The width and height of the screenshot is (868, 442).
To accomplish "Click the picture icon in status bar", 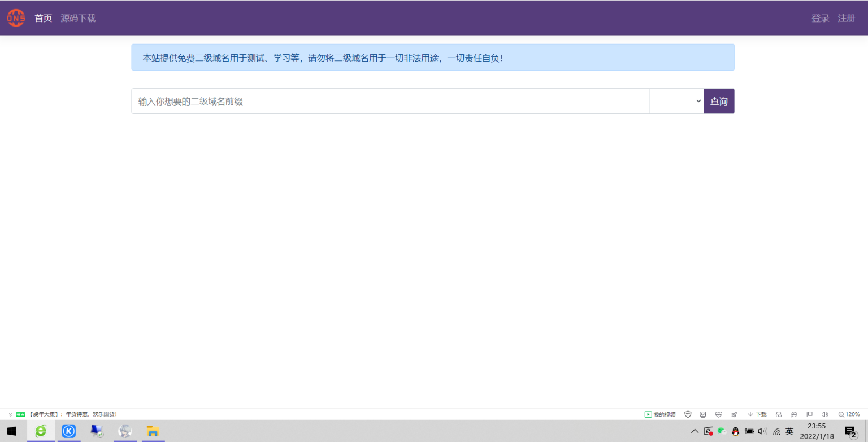I will click(703, 414).
